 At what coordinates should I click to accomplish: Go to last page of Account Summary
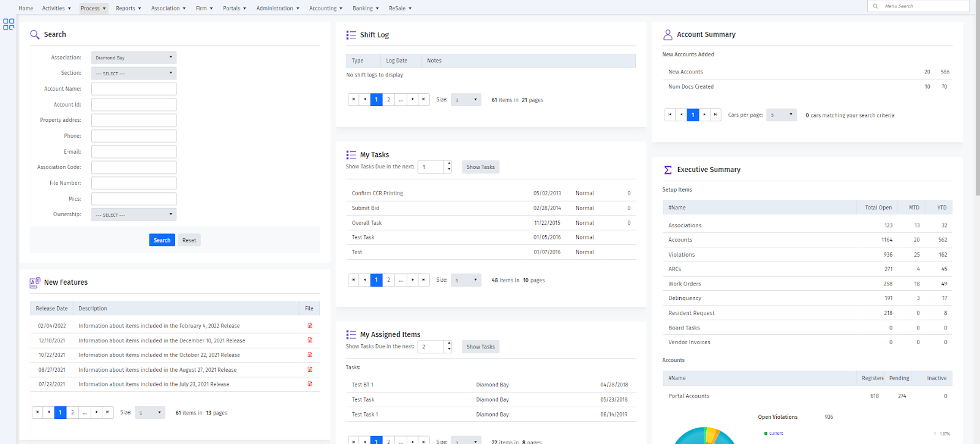pyautogui.click(x=715, y=115)
